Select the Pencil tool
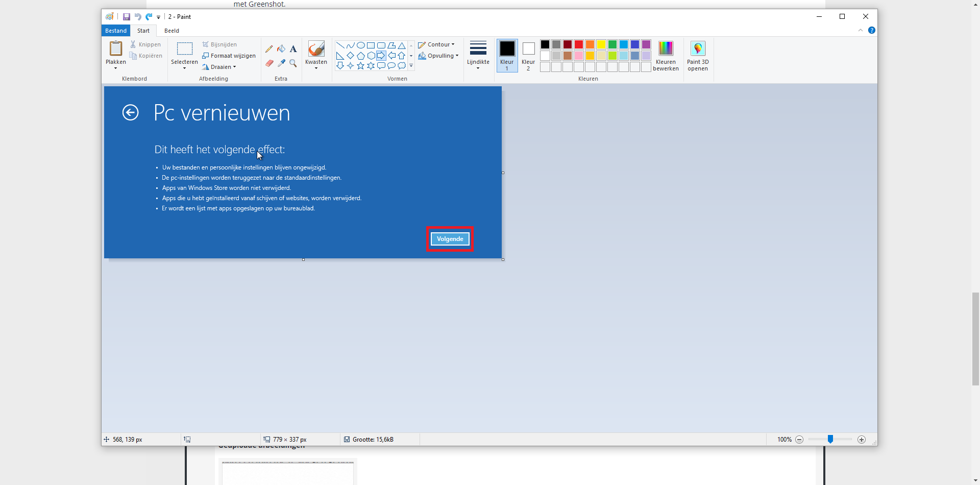This screenshot has height=485, width=980. point(269,49)
